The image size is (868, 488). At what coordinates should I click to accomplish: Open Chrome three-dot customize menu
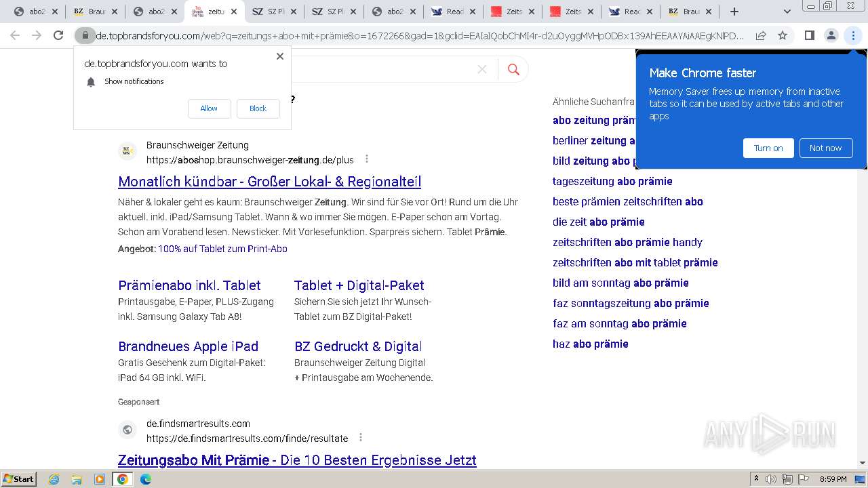pos(853,35)
